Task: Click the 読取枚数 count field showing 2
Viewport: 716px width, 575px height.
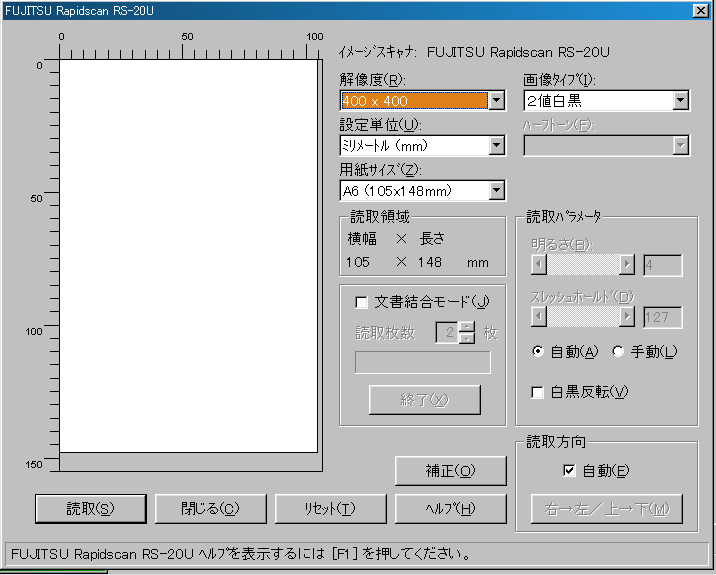Action: click(x=448, y=332)
